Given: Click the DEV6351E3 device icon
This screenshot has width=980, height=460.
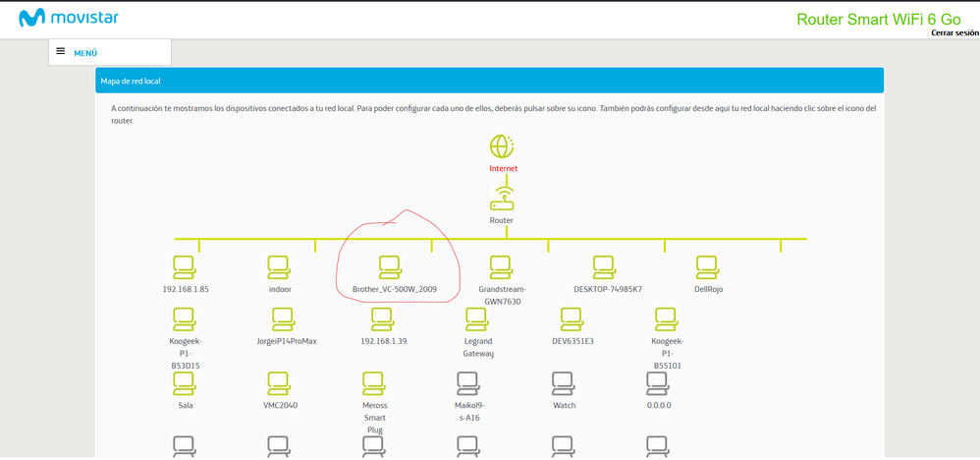Looking at the screenshot, I should (x=572, y=318).
